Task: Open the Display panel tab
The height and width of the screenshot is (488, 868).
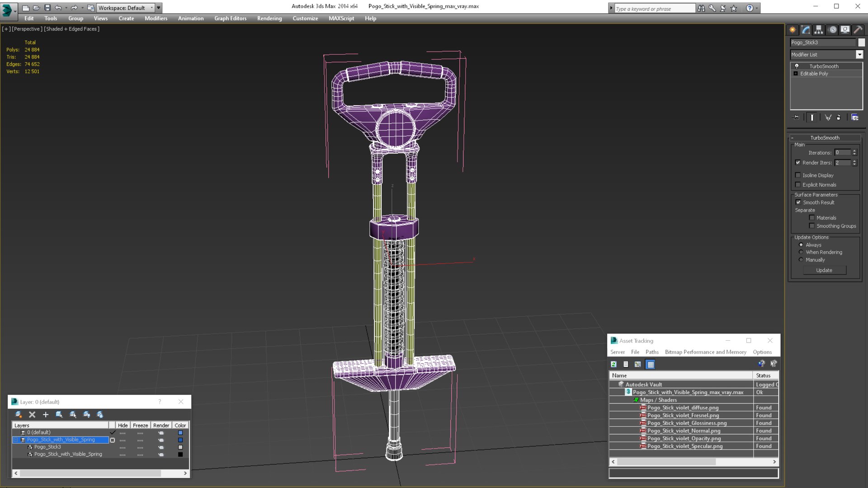Action: [845, 30]
